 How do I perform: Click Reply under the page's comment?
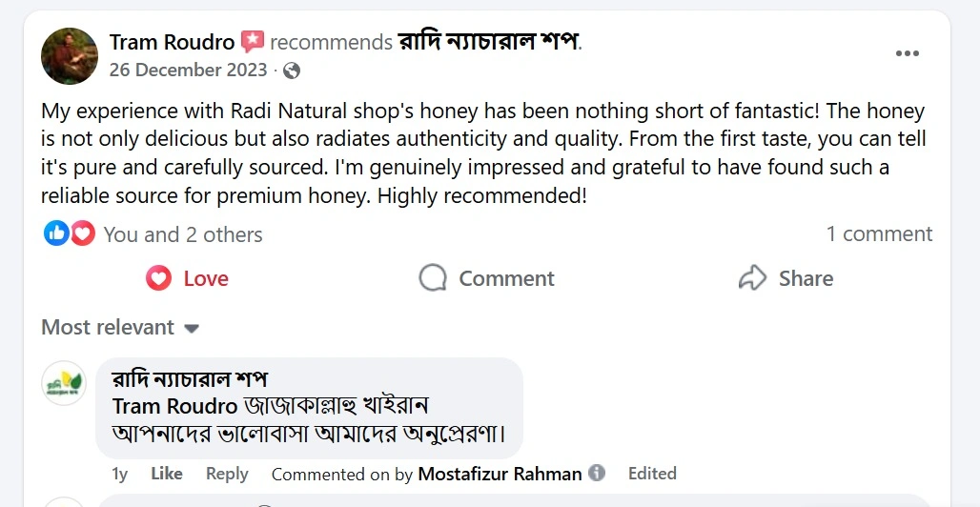227,473
